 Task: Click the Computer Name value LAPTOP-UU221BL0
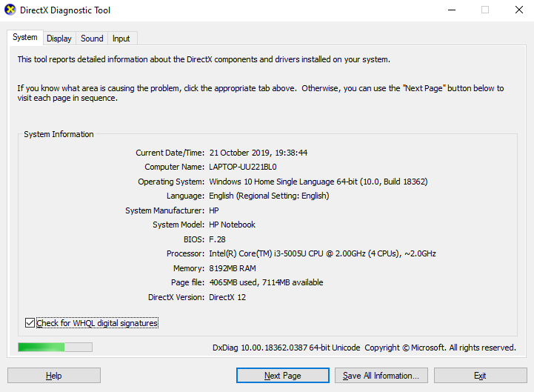pos(243,167)
